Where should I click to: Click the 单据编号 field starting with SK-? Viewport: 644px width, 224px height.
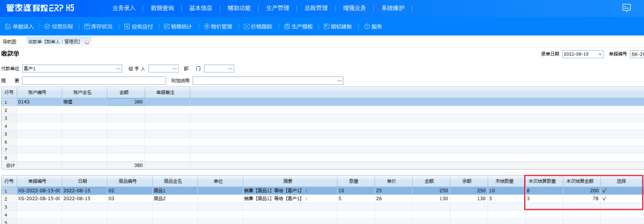637,54
